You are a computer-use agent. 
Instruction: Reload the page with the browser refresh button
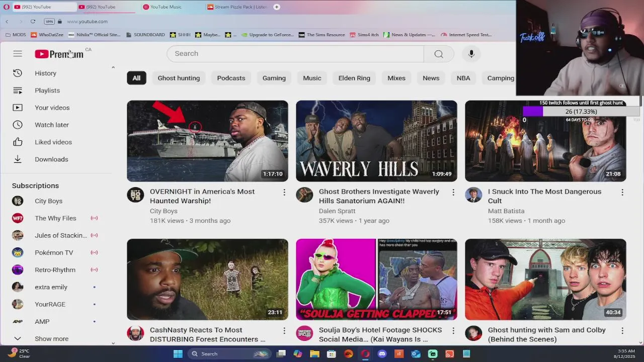(x=33, y=22)
